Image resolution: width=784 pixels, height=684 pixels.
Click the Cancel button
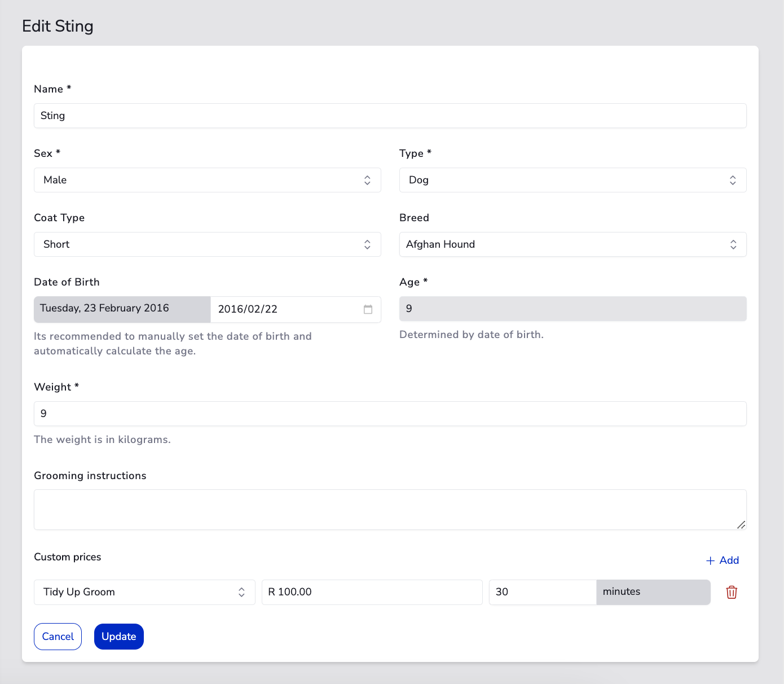tap(58, 636)
